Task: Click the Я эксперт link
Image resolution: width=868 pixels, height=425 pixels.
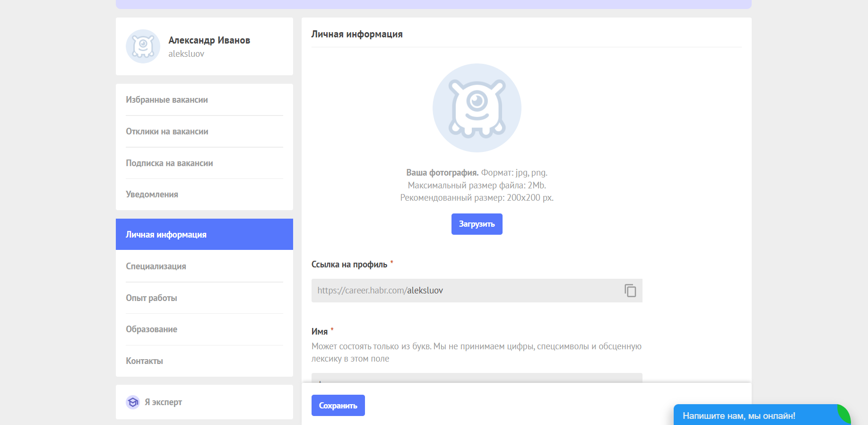Action: tap(163, 402)
